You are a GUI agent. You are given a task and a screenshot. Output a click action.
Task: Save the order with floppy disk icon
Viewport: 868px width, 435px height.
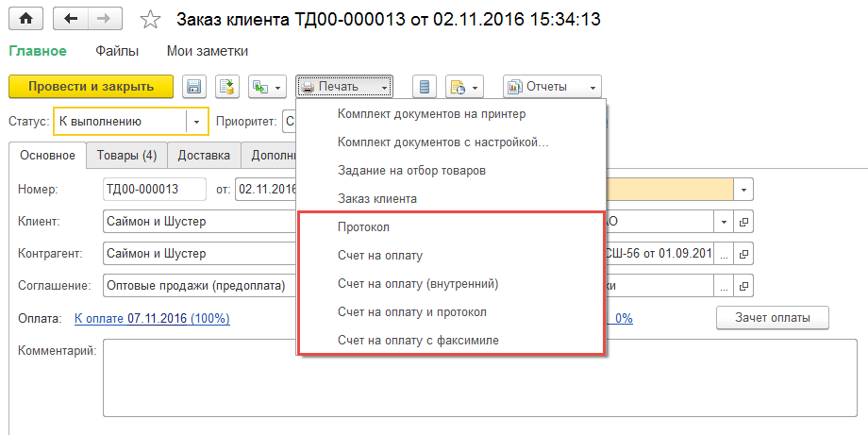tap(194, 87)
